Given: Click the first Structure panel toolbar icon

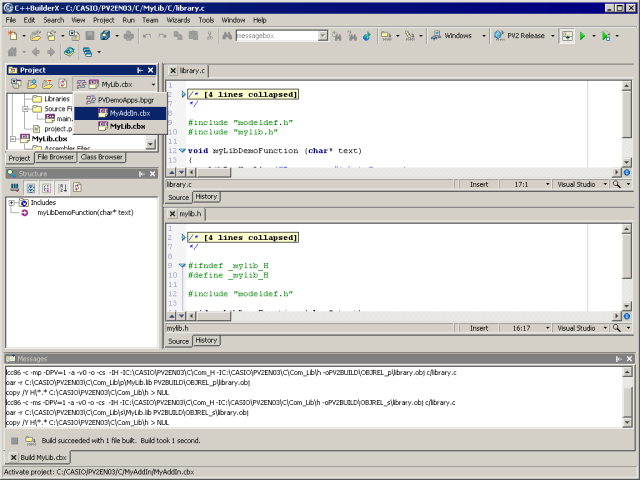Looking at the screenshot, I should point(15,188).
